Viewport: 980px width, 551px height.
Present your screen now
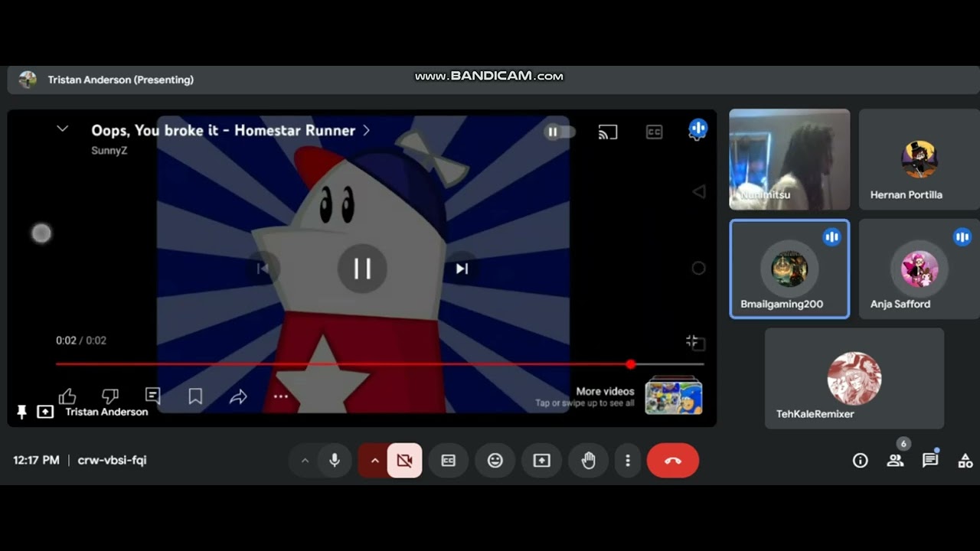tap(541, 461)
